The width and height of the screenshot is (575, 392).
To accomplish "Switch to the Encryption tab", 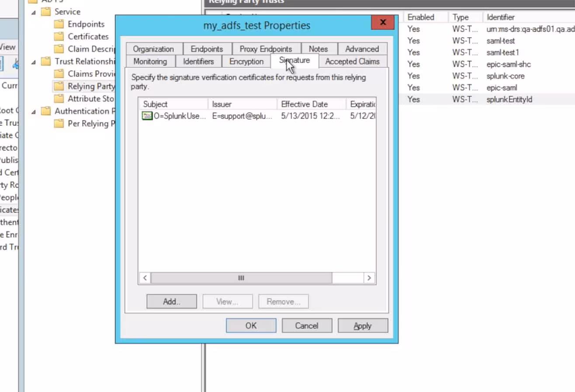I will 246,61.
